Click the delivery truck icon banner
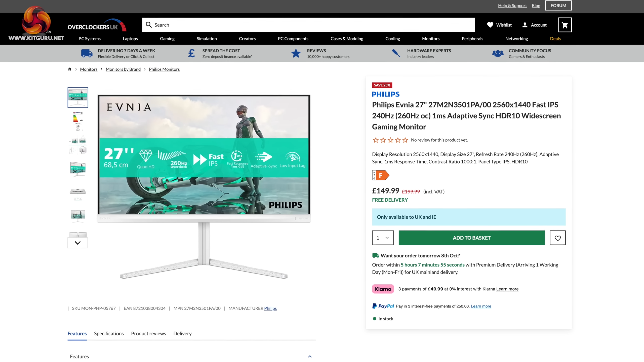 [x=87, y=53]
